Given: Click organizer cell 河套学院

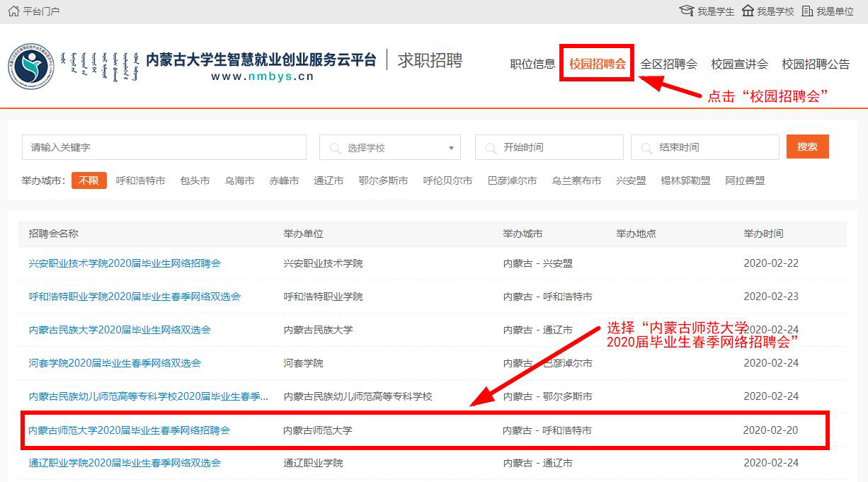Looking at the screenshot, I should [303, 363].
